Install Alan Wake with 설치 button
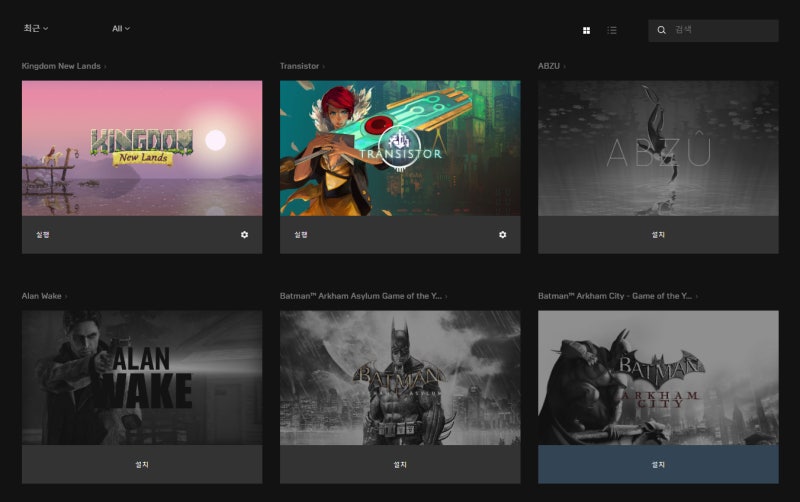The image size is (800, 502). point(142,465)
